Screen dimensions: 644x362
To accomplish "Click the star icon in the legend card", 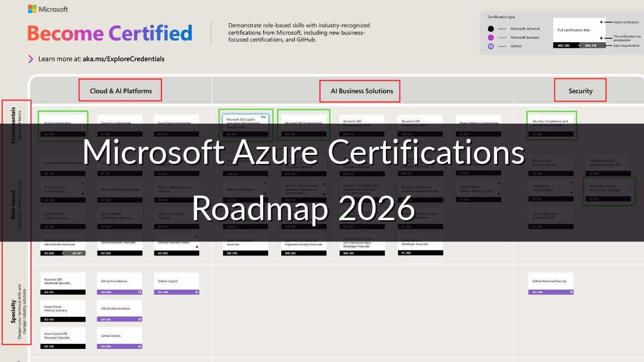I will pyautogui.click(x=601, y=22).
